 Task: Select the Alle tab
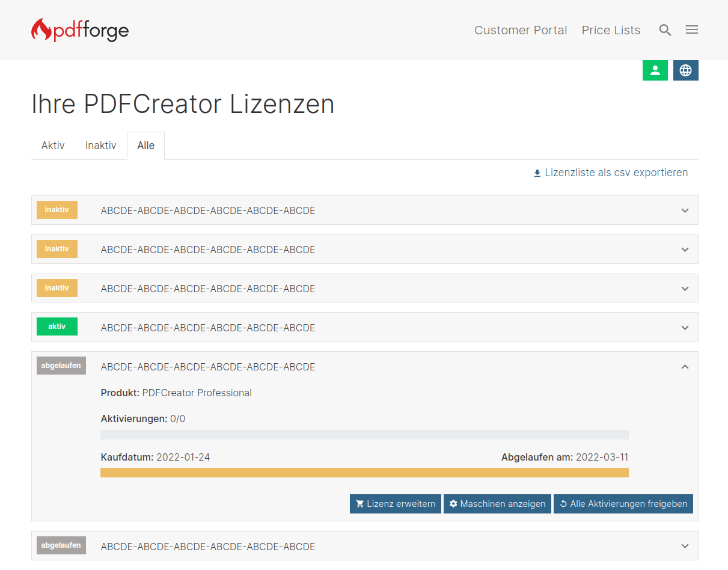(145, 146)
